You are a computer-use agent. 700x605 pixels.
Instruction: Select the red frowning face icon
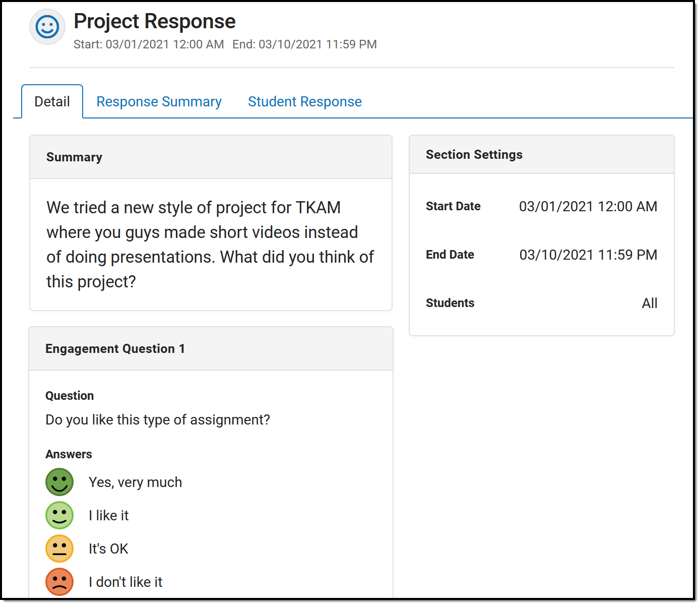pos(59,582)
